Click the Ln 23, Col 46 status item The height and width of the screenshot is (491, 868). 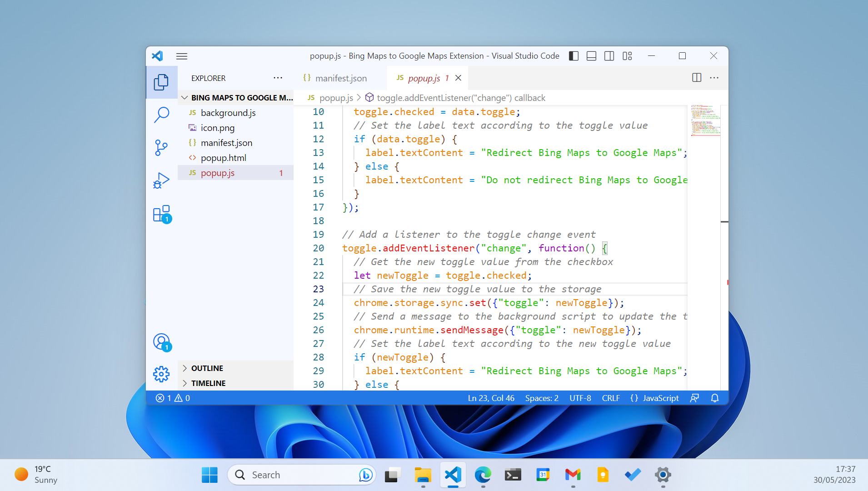click(491, 398)
